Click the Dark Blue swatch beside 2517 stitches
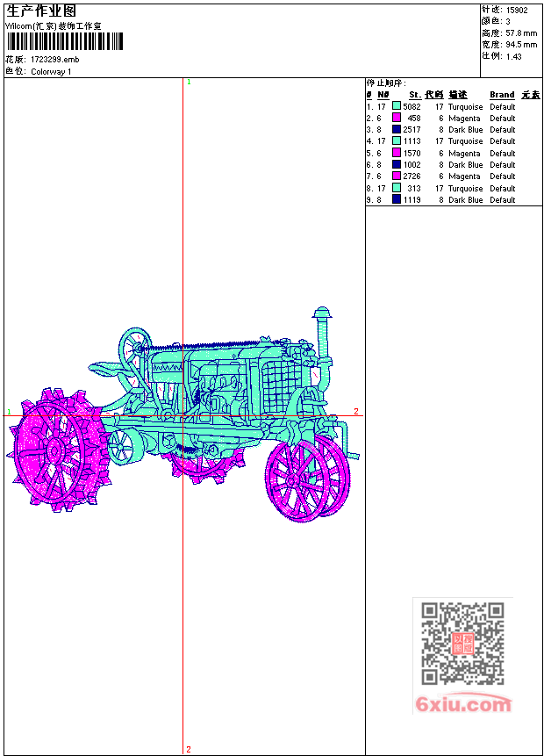 click(x=397, y=129)
